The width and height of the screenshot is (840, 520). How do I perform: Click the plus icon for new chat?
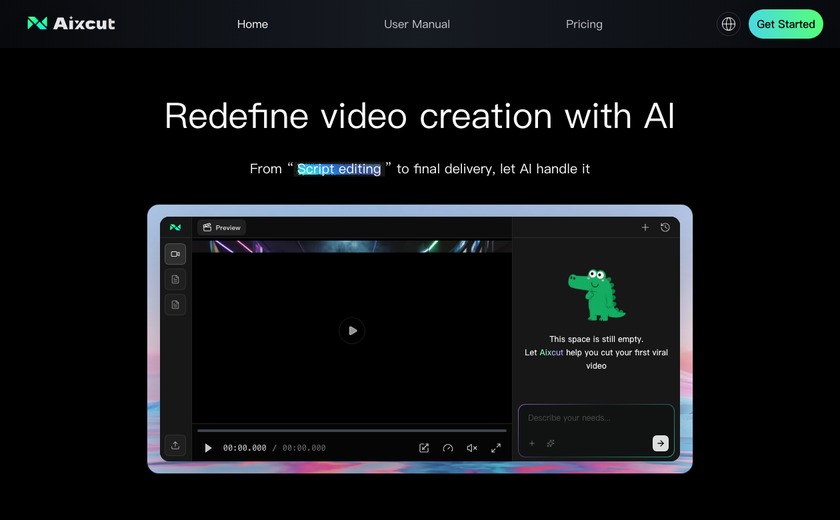pyautogui.click(x=645, y=228)
